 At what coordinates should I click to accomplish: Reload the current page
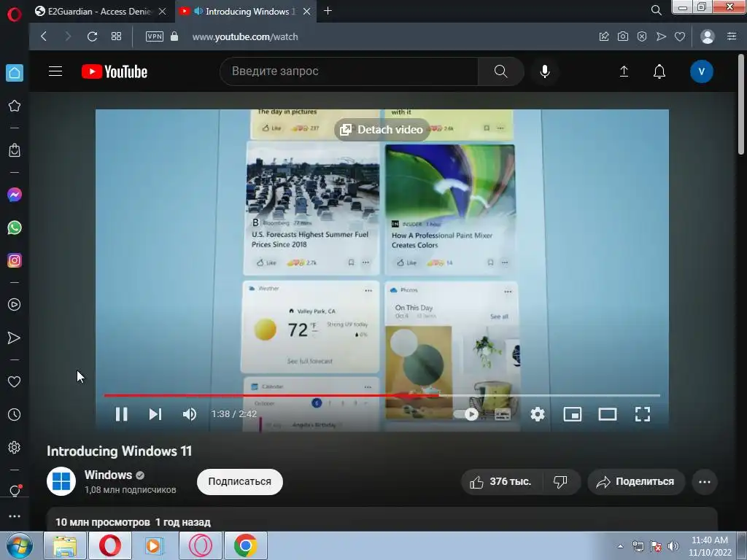pos(93,36)
